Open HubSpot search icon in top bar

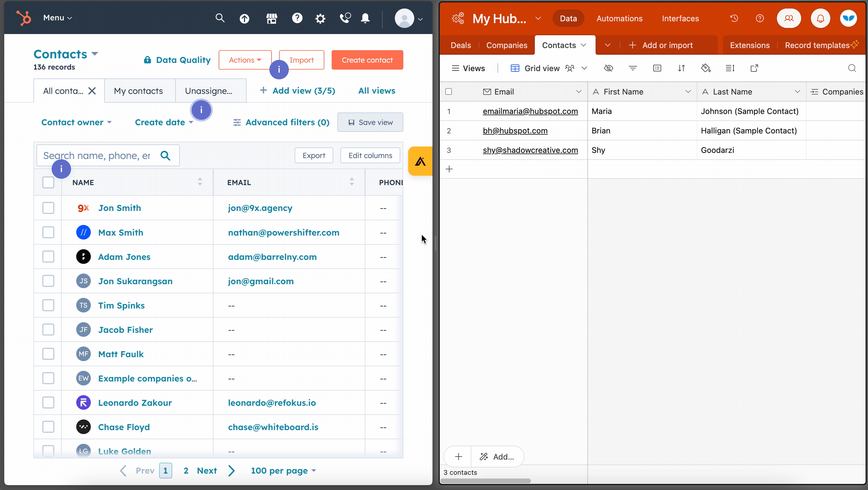[x=220, y=18]
